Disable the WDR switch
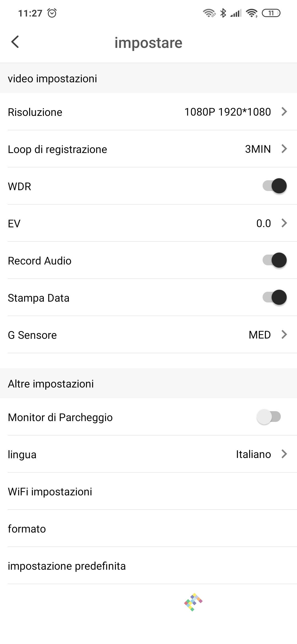Screen dimensions: 297x644 [275, 186]
